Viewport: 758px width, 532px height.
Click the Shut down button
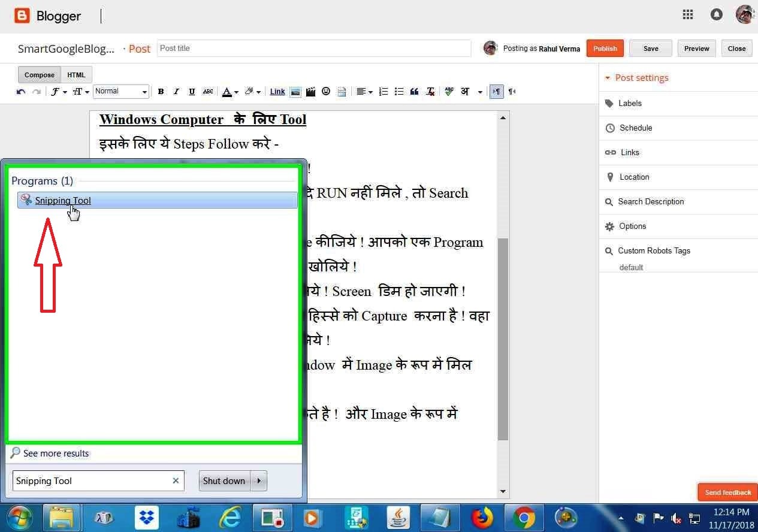pyautogui.click(x=224, y=480)
